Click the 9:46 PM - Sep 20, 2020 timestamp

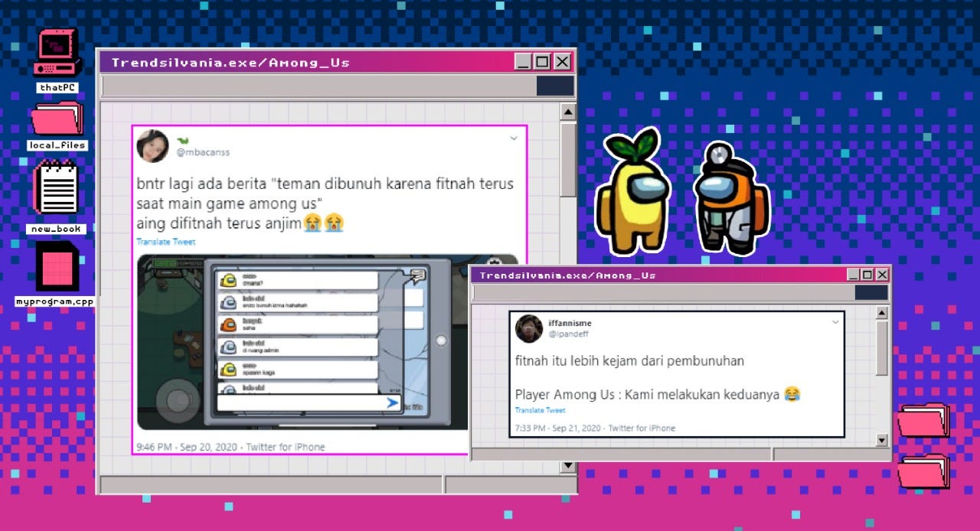tap(188, 447)
